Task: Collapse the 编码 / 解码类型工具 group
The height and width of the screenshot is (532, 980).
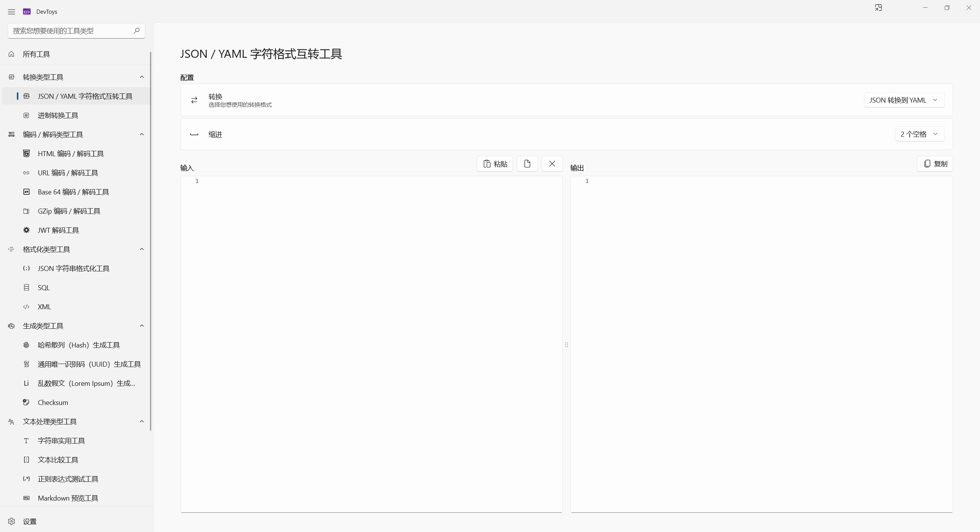Action: coord(142,134)
